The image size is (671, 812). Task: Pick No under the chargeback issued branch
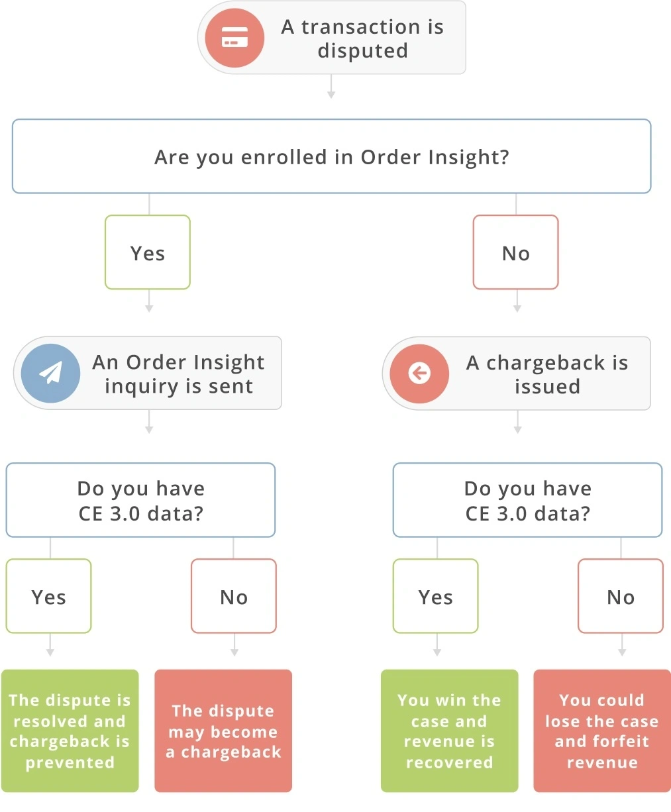click(620, 596)
